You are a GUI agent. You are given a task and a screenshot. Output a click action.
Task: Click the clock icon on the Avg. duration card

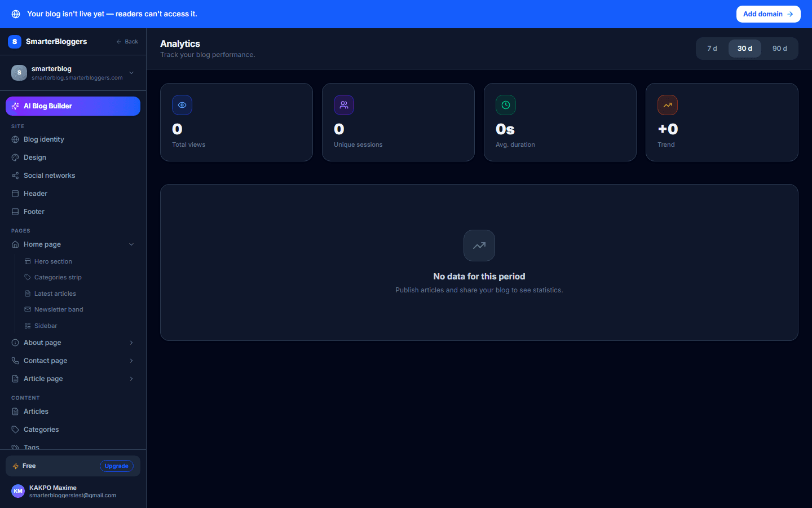point(506,105)
